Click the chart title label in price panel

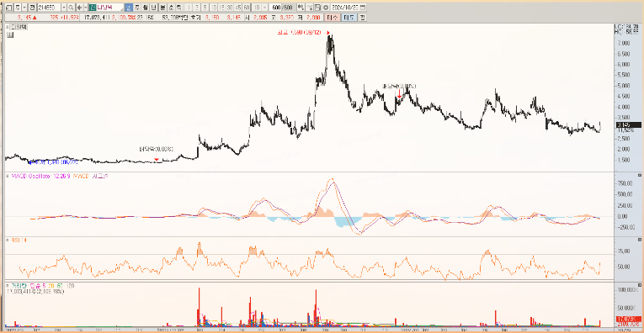(18, 28)
